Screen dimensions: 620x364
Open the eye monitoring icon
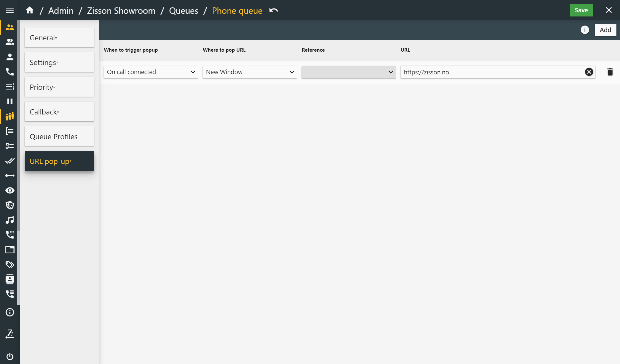coord(10,190)
